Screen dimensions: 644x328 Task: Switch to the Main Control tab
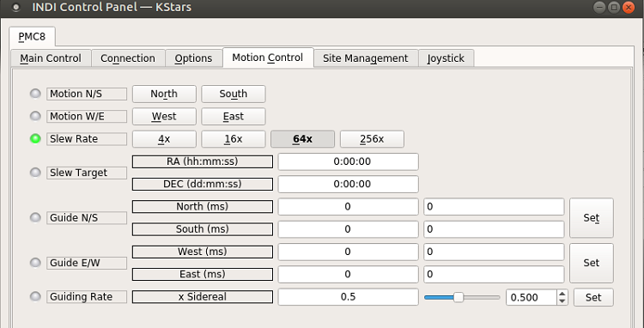tap(51, 58)
